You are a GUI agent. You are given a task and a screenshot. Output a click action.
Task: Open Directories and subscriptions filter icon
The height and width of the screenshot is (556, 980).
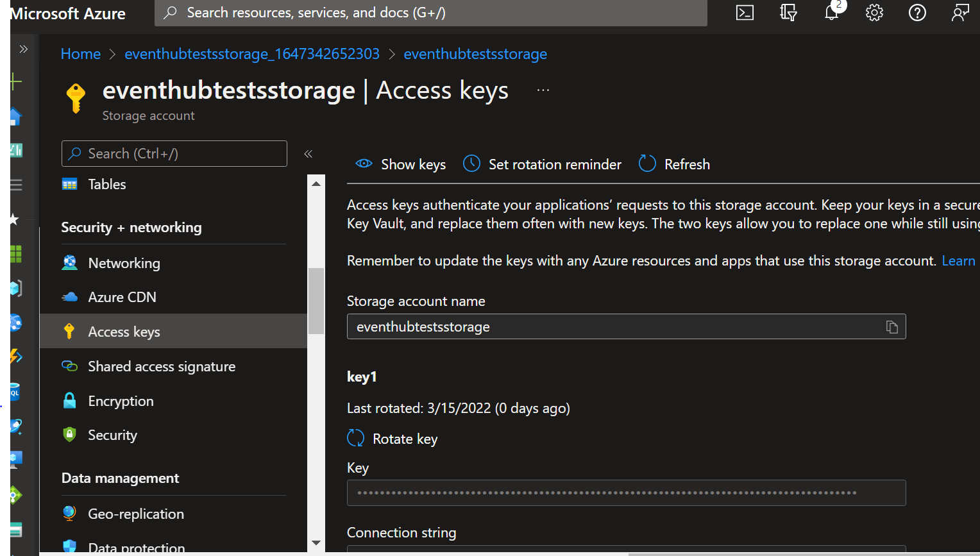[788, 13]
